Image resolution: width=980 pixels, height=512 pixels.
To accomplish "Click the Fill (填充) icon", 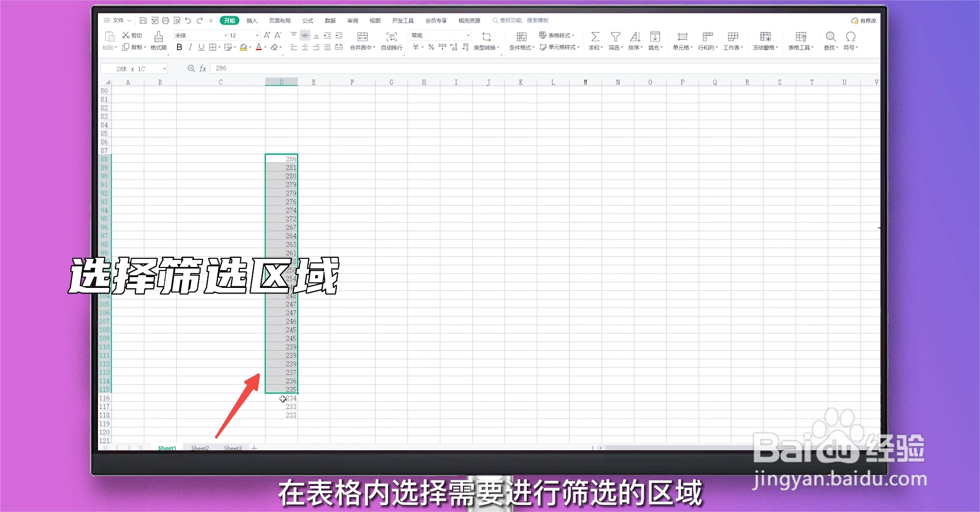I will click(x=655, y=37).
